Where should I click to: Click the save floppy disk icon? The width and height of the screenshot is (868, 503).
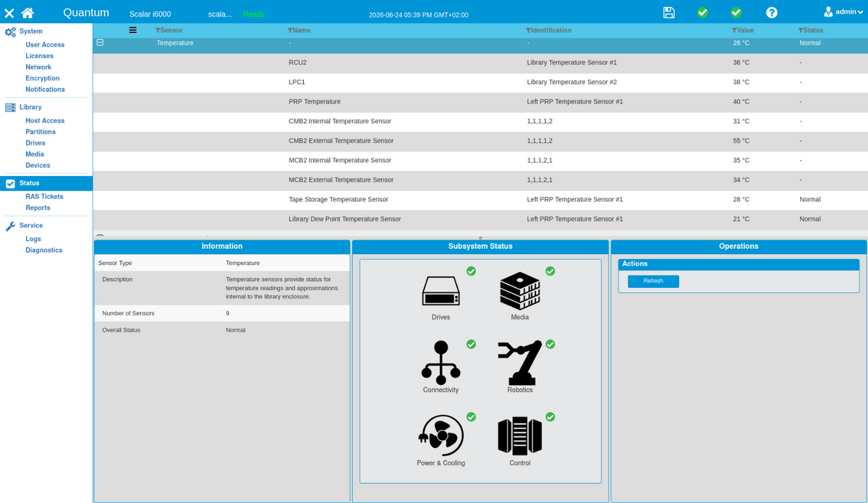pos(668,12)
